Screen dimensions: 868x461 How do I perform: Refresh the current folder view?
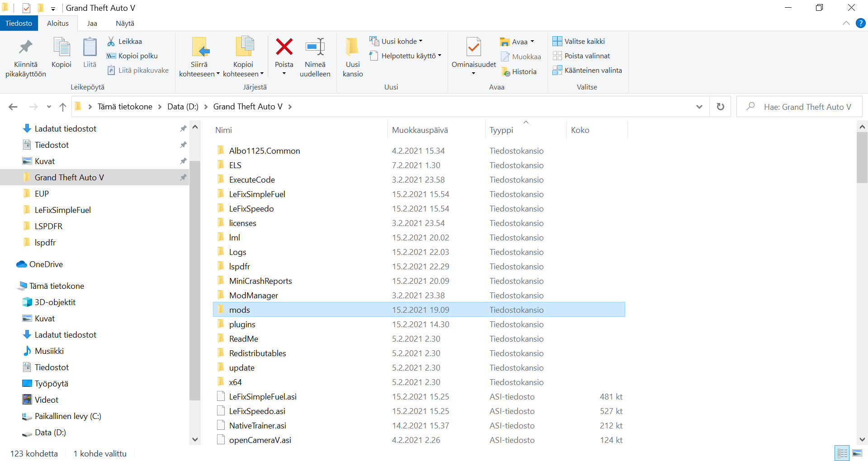721,107
